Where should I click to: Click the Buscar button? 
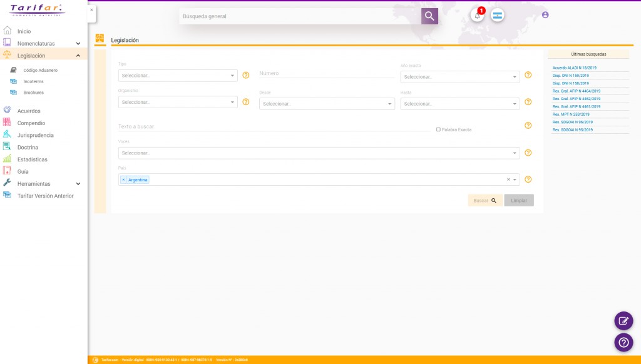(x=485, y=200)
